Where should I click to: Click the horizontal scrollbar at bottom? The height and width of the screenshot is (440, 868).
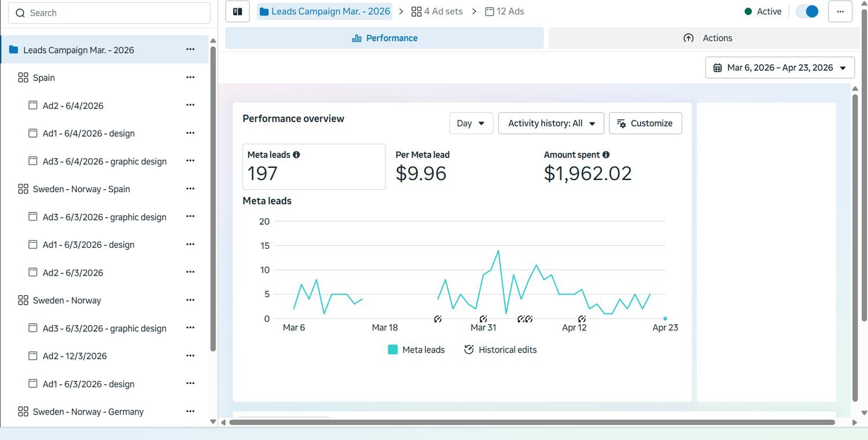coord(532,423)
